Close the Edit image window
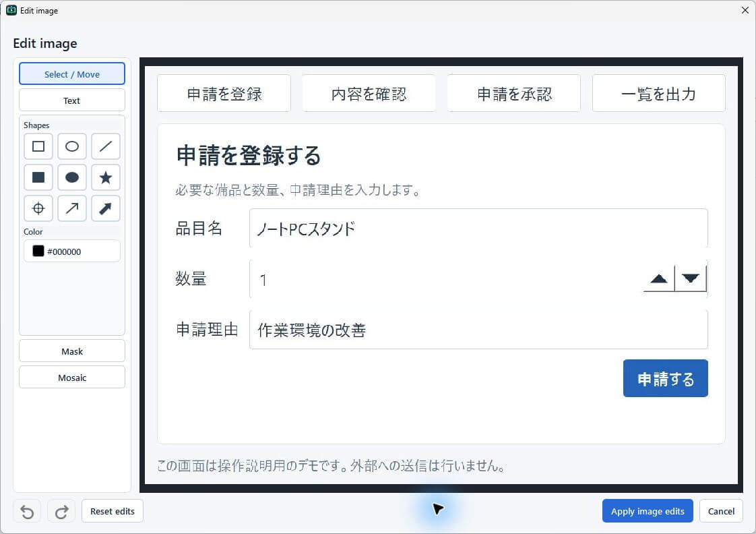The height and width of the screenshot is (534, 756). 745,10
